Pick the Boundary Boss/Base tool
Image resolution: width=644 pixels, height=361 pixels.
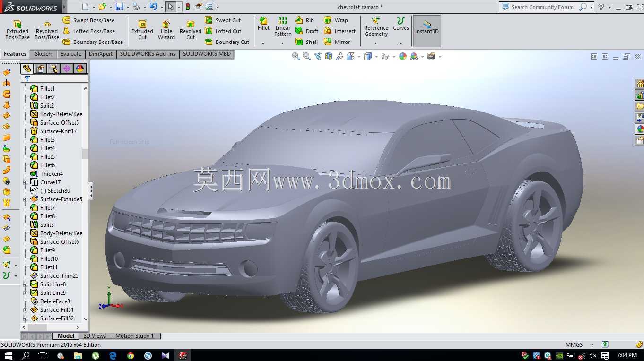93,42
